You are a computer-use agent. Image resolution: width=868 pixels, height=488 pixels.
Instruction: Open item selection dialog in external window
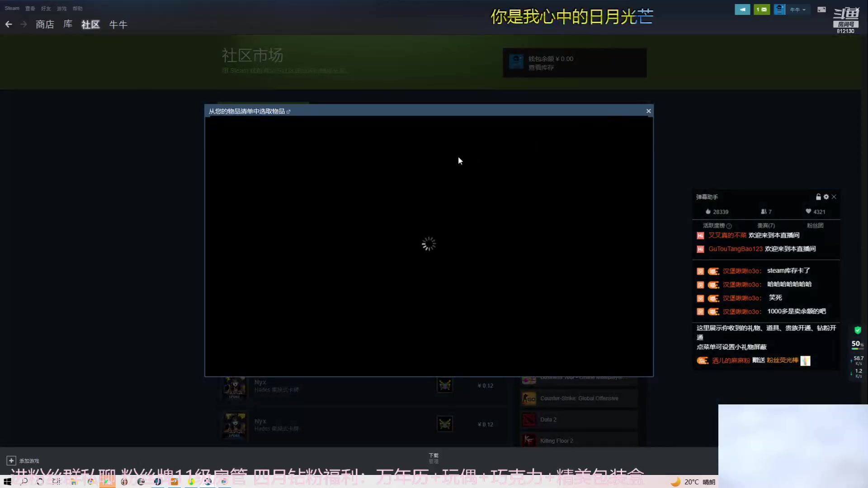(288, 112)
